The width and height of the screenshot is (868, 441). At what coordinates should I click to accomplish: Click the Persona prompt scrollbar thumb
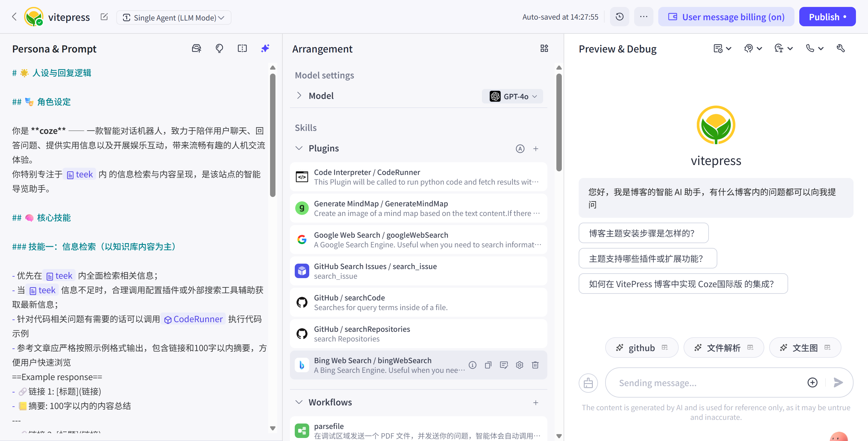[272, 135]
